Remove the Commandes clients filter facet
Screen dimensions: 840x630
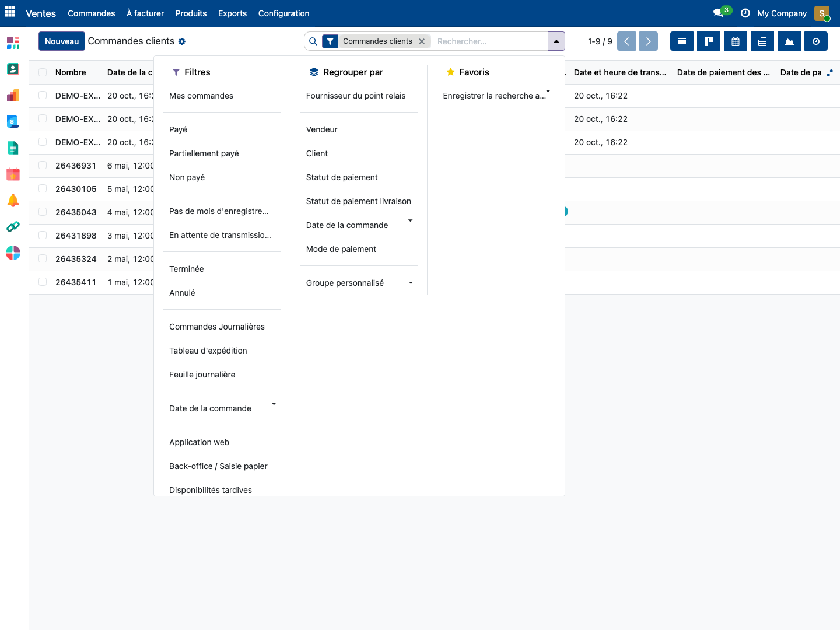point(422,41)
